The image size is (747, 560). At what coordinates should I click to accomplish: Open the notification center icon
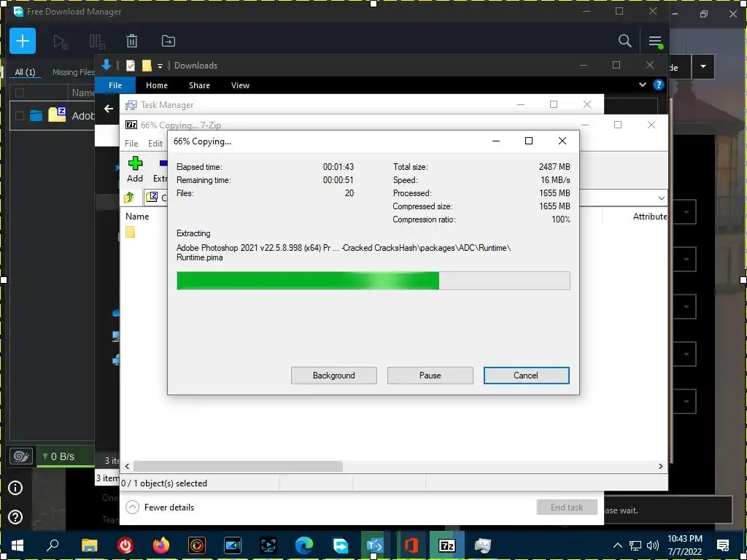[x=723, y=545]
